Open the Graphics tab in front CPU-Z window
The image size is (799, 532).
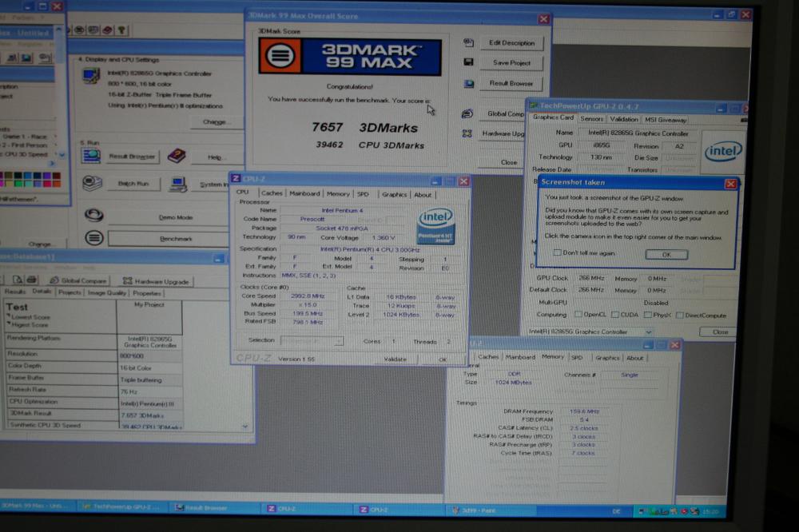(395, 194)
